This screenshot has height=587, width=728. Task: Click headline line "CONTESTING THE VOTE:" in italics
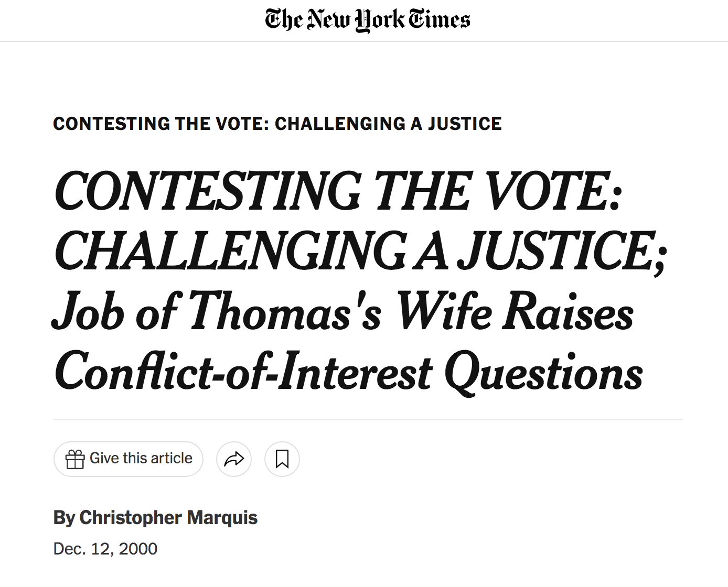[x=338, y=191]
